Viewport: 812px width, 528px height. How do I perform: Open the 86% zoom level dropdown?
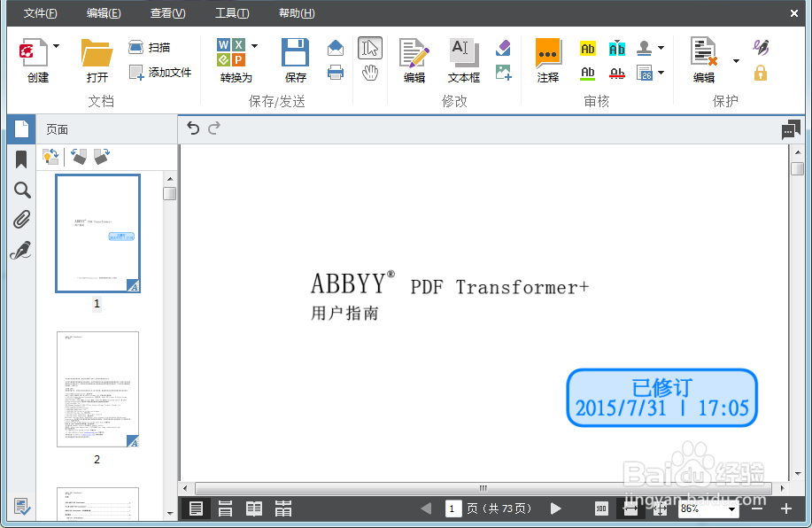[x=731, y=509]
